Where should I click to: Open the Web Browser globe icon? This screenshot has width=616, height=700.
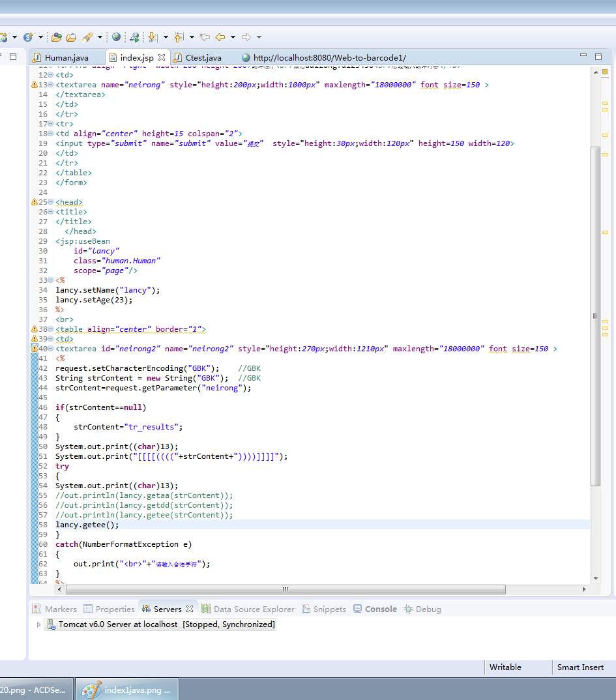116,37
